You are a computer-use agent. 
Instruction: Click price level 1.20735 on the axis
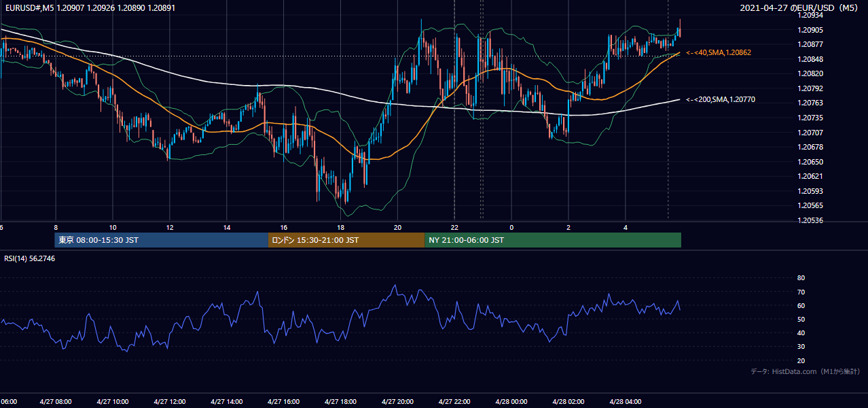(810, 118)
